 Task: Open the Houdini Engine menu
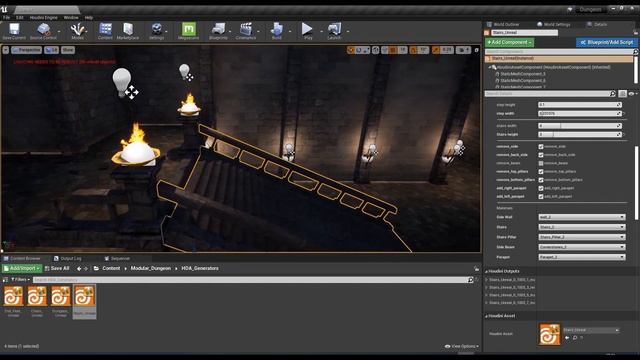click(x=44, y=18)
